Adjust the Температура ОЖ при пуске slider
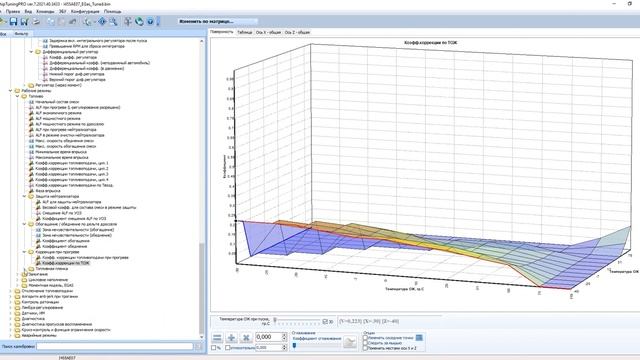This screenshot has height=360, width=640. (297, 321)
